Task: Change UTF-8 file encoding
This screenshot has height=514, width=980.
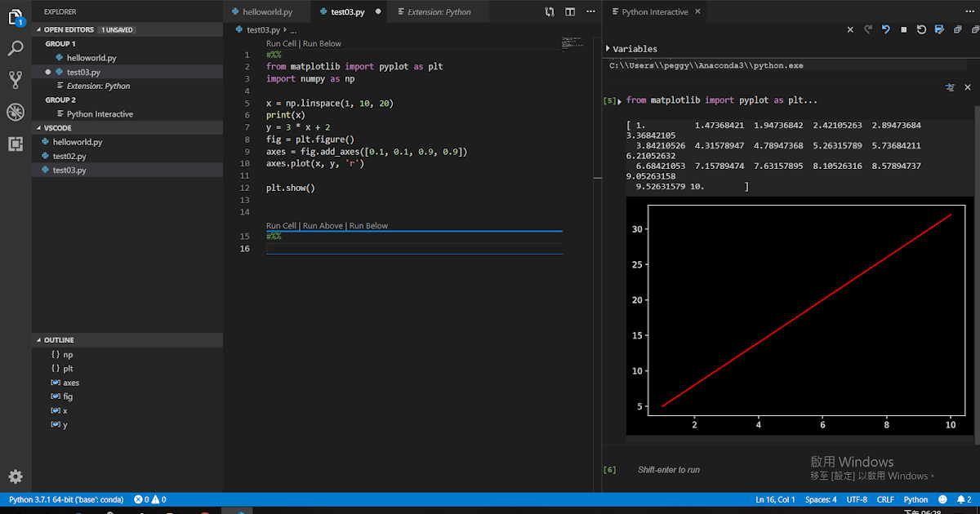Action: (857, 499)
